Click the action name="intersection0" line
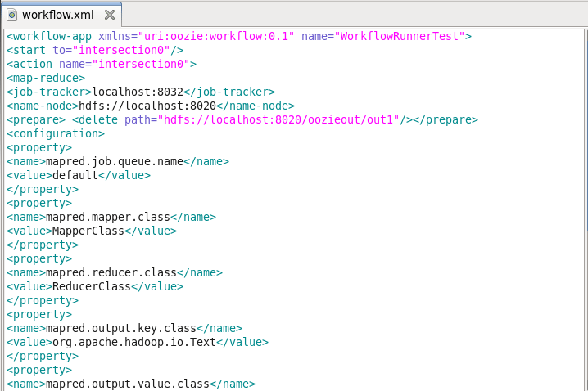The image size is (588, 391). (102, 64)
